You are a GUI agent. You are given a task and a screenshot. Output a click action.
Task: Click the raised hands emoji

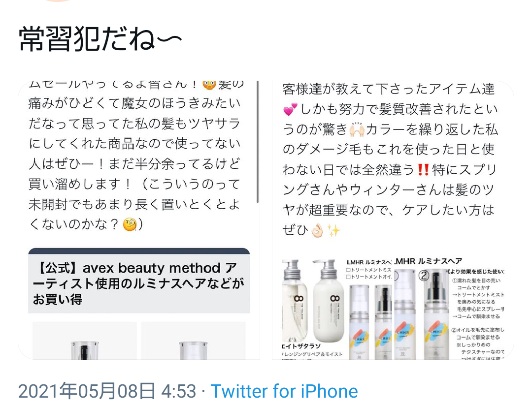click(x=357, y=129)
